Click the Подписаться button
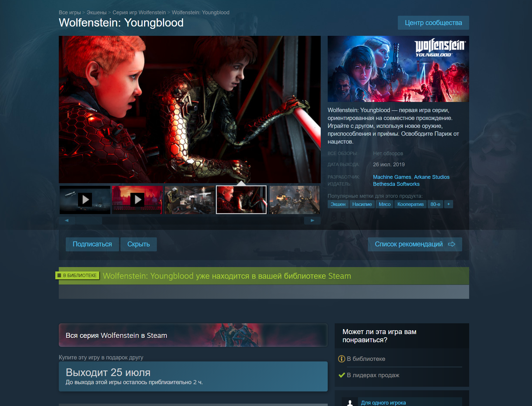Image resolution: width=532 pixels, height=406 pixels. 92,244
